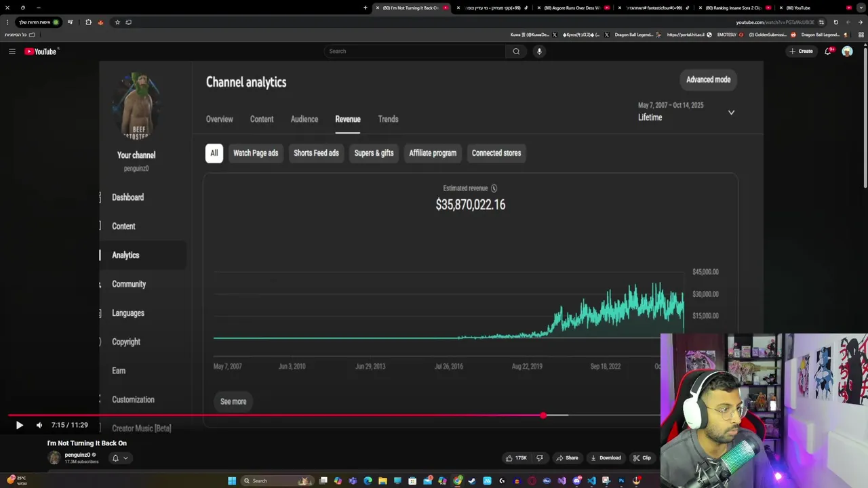Open File Explorer from the taskbar
The height and width of the screenshot is (488, 868).
point(382,481)
